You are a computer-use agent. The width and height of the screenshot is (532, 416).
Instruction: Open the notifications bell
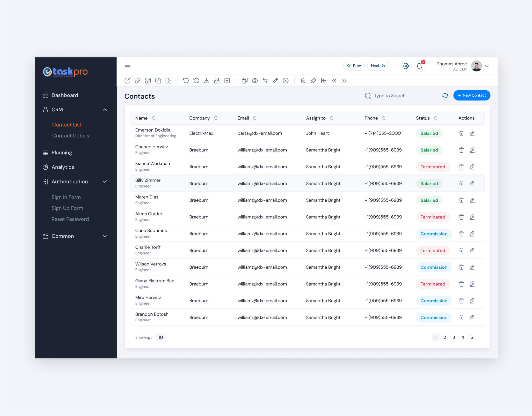click(x=419, y=66)
